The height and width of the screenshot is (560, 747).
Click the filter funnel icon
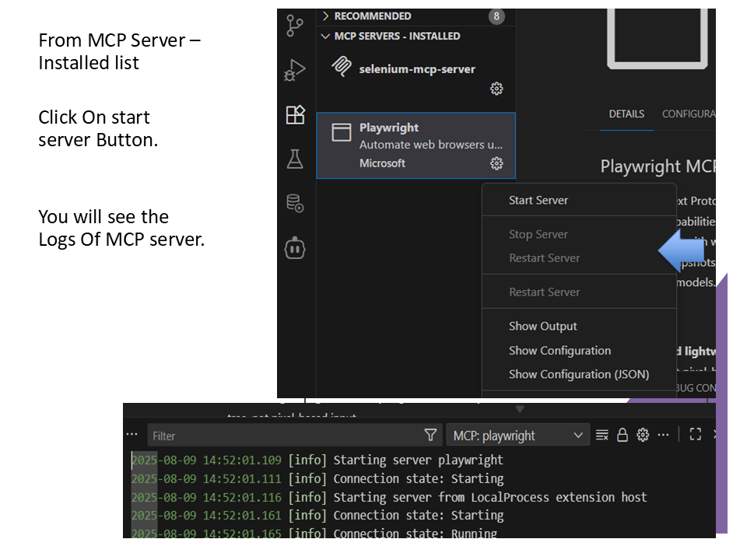point(430,435)
